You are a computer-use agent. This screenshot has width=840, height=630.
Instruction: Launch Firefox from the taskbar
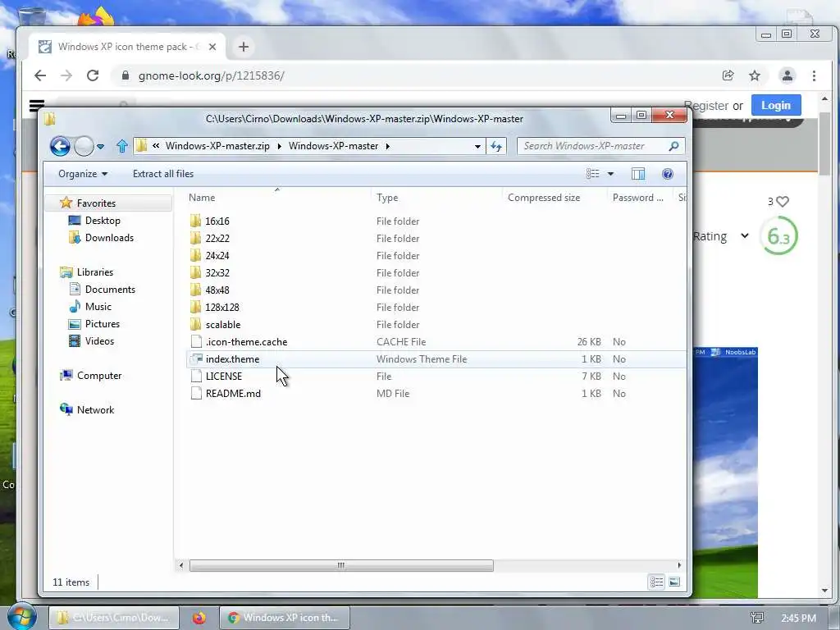[199, 618]
